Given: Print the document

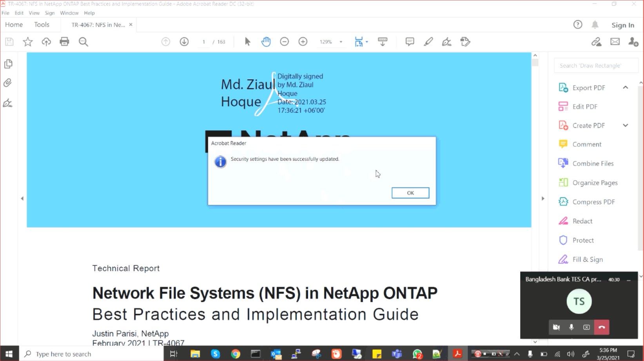Looking at the screenshot, I should tap(64, 42).
